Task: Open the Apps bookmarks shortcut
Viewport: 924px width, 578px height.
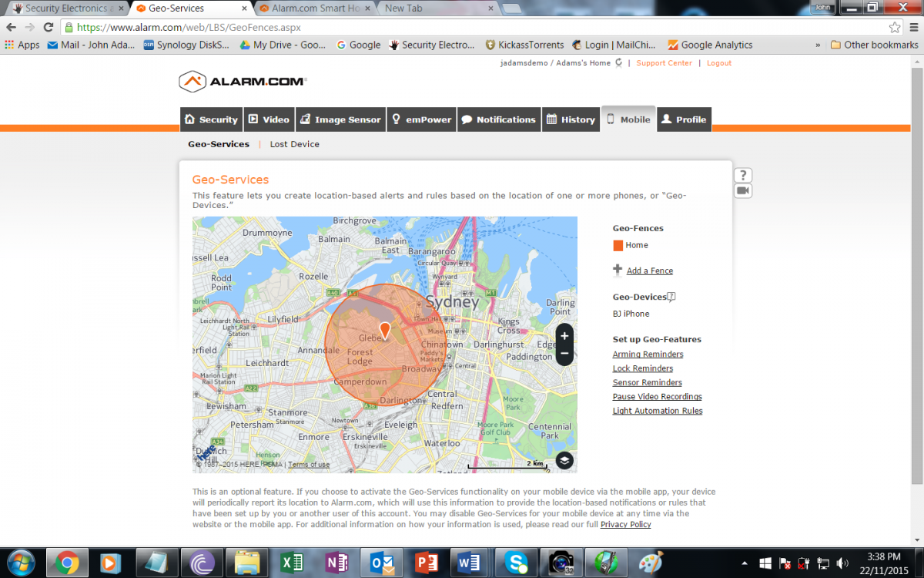Action: [x=22, y=45]
